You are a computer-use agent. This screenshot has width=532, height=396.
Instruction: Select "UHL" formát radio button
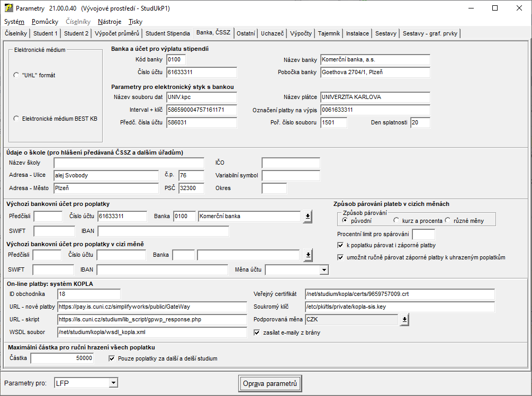16,75
